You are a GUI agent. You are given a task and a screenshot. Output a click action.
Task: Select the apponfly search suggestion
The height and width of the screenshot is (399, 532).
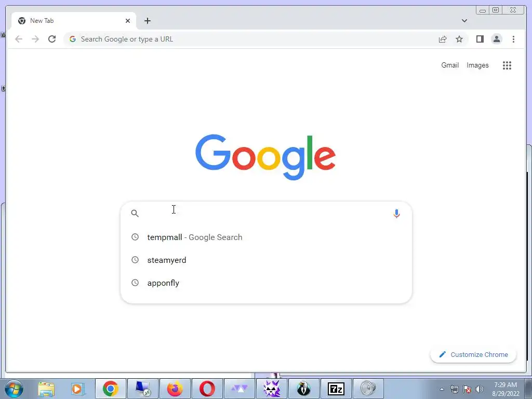(266, 283)
